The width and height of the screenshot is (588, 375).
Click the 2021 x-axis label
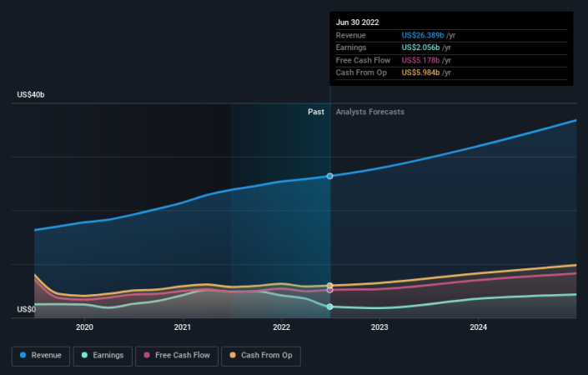183,327
